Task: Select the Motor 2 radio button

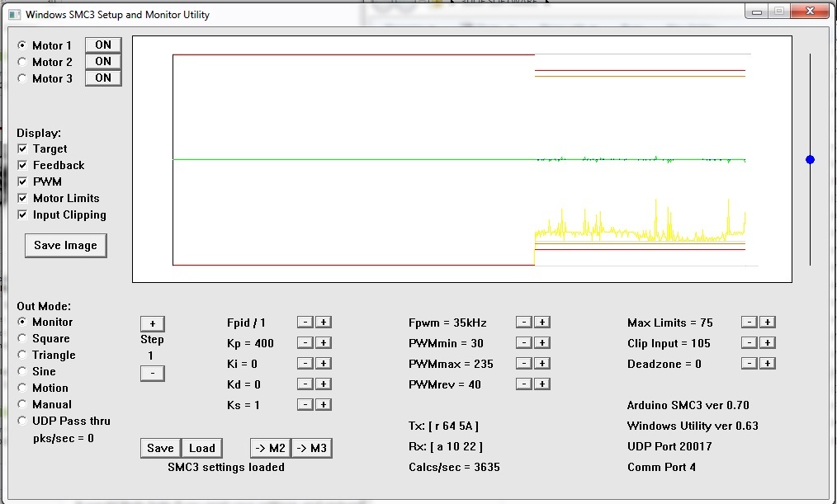Action: 22,62
